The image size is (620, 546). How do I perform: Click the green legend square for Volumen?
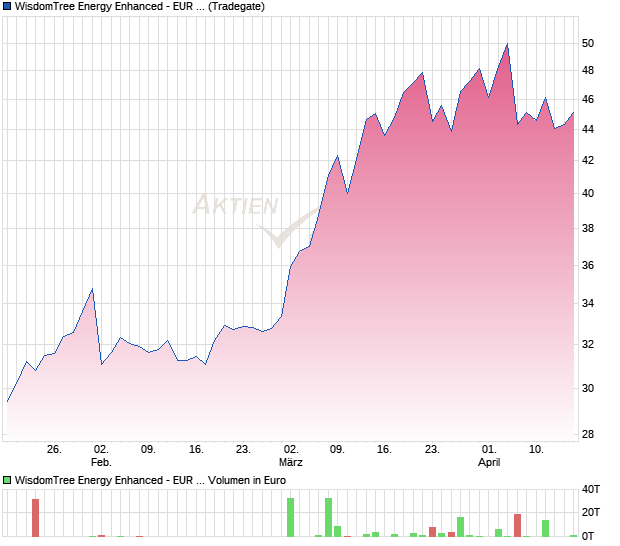coord(8,480)
